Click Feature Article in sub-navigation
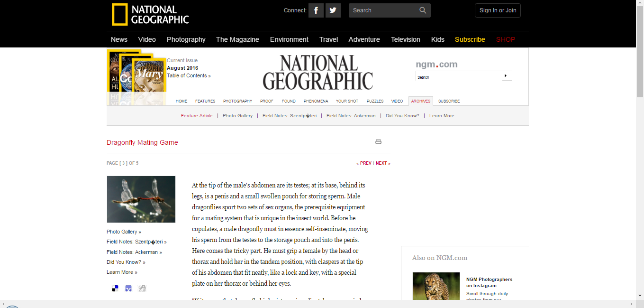Screen dimensions: 644x308 point(197,116)
